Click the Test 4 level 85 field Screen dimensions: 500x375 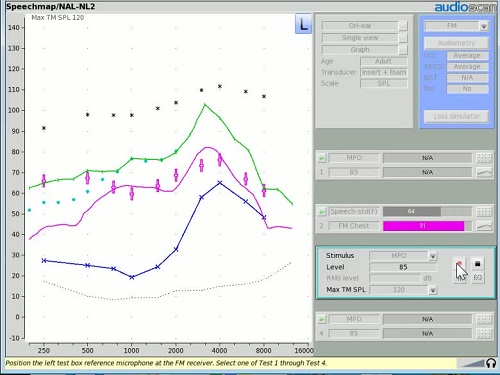pos(354,333)
